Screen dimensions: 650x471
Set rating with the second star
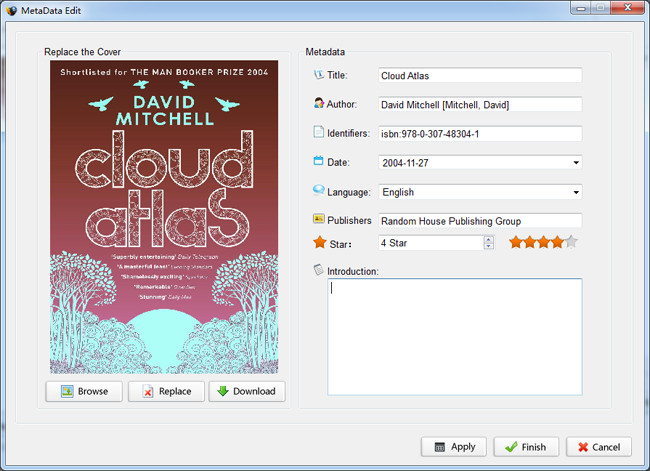[530, 242]
